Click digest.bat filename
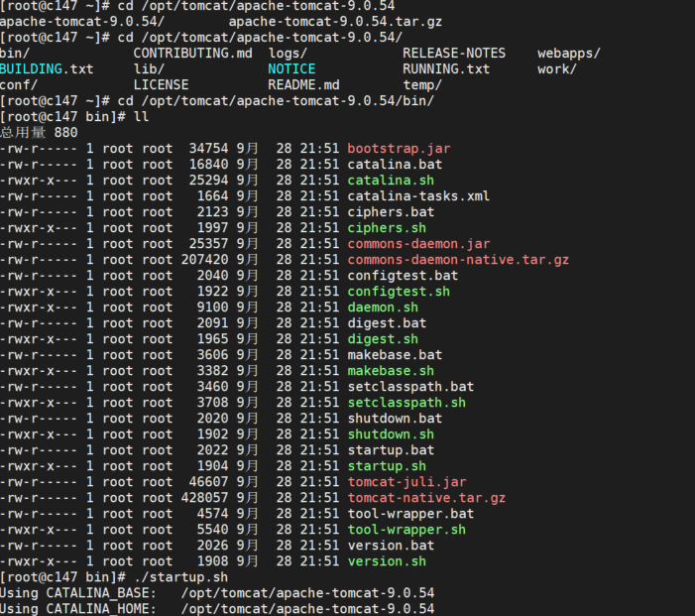Viewport: 695px width, 616px height. point(387,323)
